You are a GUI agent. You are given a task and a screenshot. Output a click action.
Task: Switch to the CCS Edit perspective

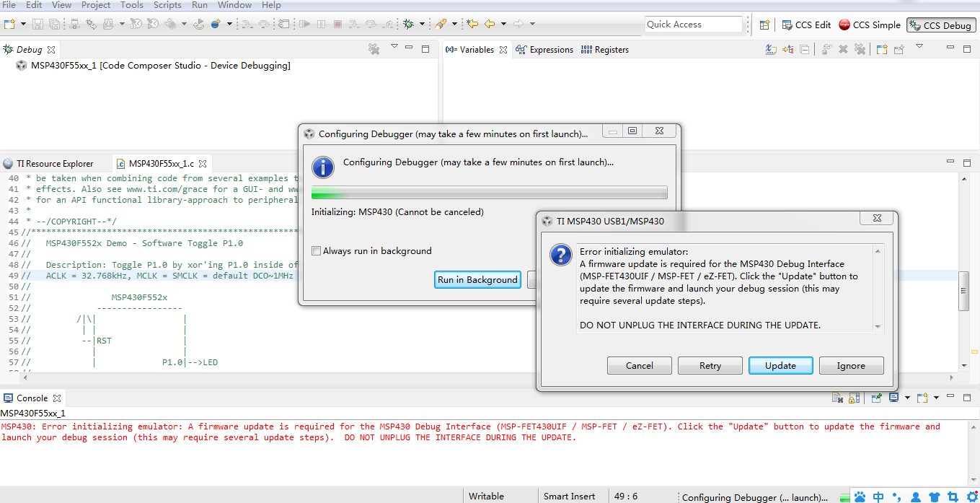pos(805,25)
